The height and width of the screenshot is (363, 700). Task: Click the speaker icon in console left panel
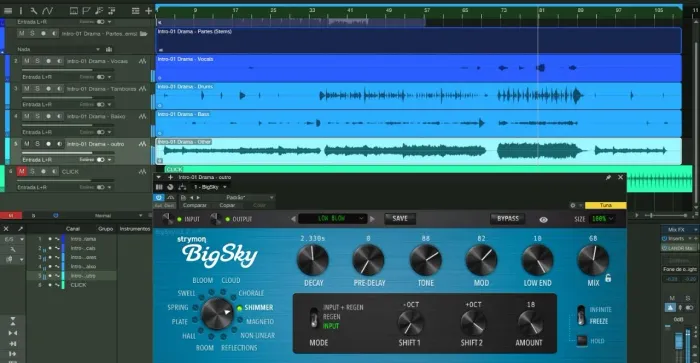click(x=9, y=259)
